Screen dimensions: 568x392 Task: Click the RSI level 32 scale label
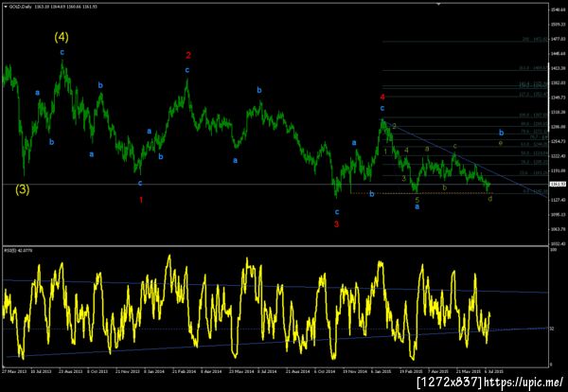552,329
